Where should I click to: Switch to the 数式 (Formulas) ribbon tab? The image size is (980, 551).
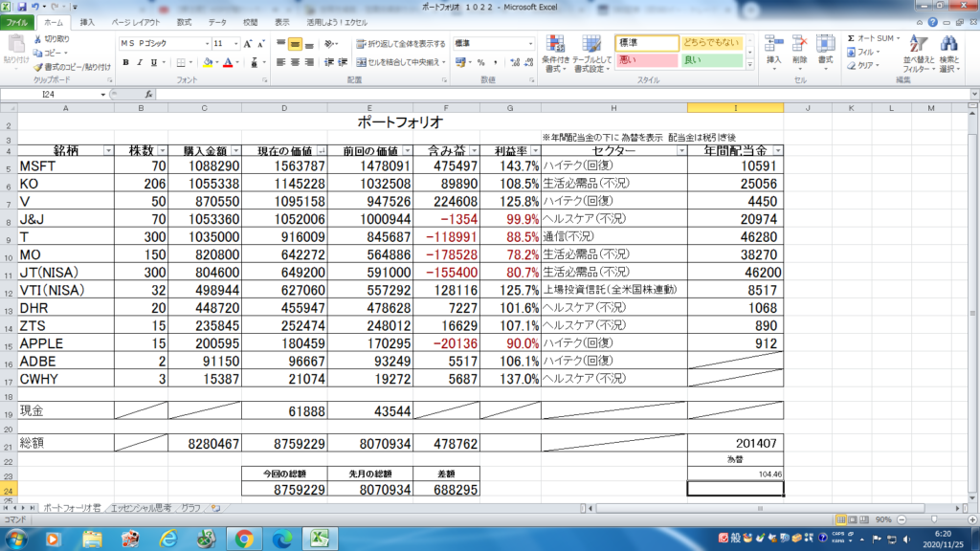(184, 23)
